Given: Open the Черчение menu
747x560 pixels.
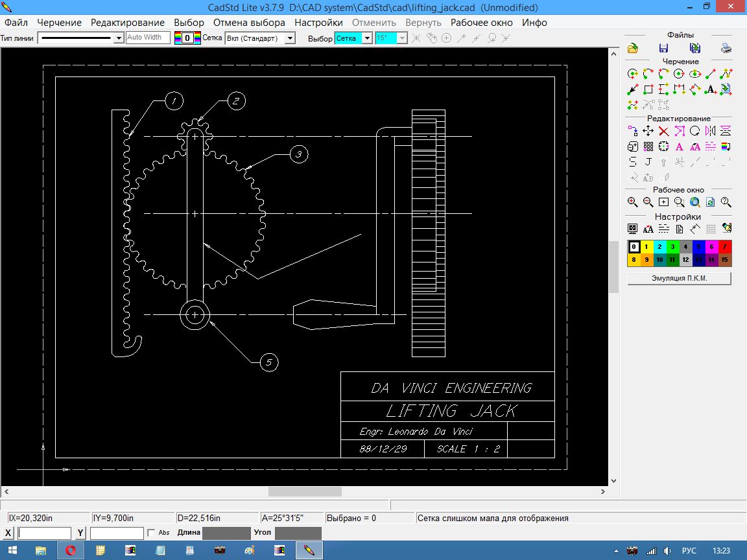Looking at the screenshot, I should (59, 23).
